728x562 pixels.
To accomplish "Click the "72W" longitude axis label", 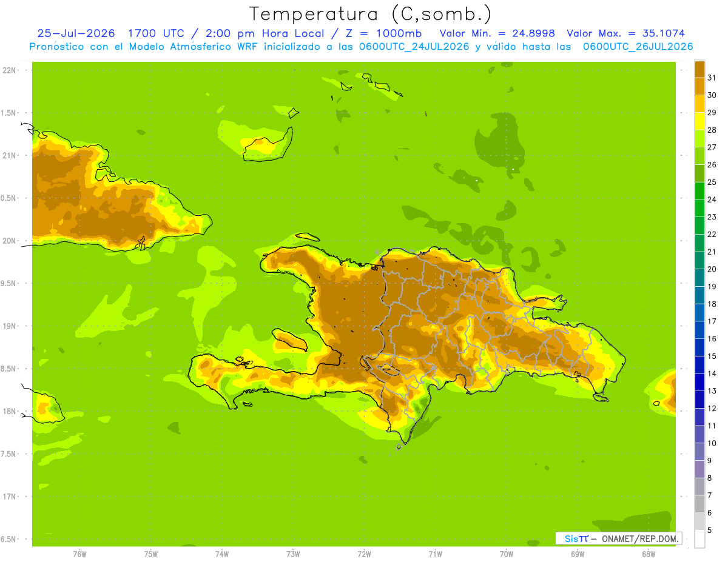I will tap(364, 554).
